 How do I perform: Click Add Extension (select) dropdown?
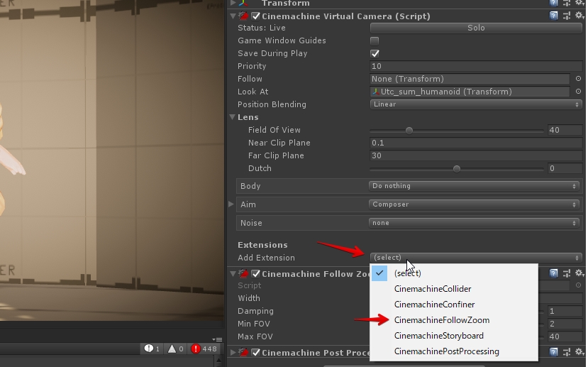click(476, 258)
